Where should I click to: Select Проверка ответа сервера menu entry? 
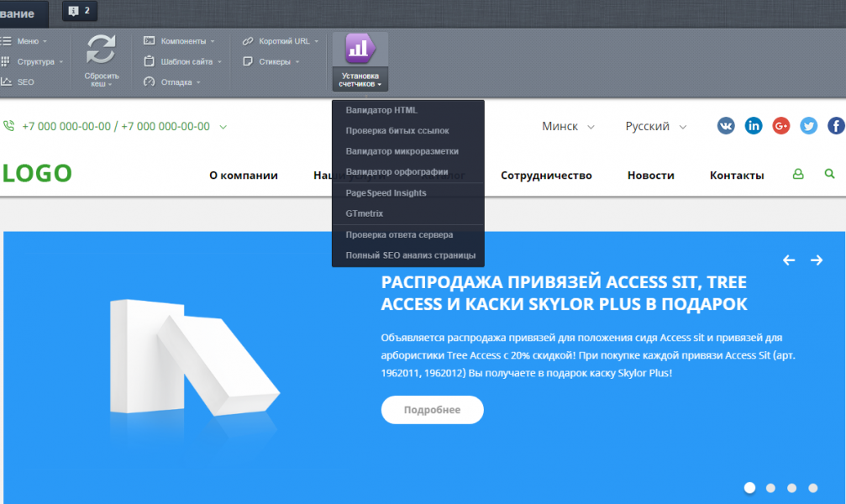point(408,234)
